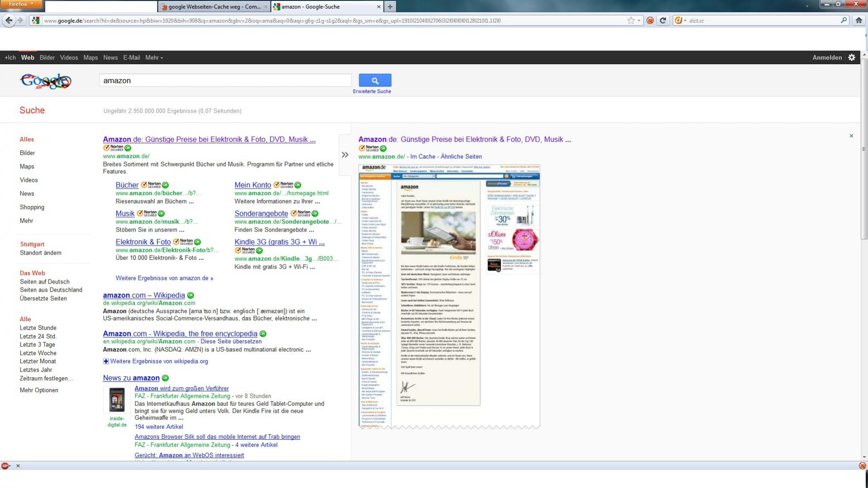The width and height of the screenshot is (868, 488).
Task: Click the search box containing 'amazon'
Action: [x=225, y=81]
